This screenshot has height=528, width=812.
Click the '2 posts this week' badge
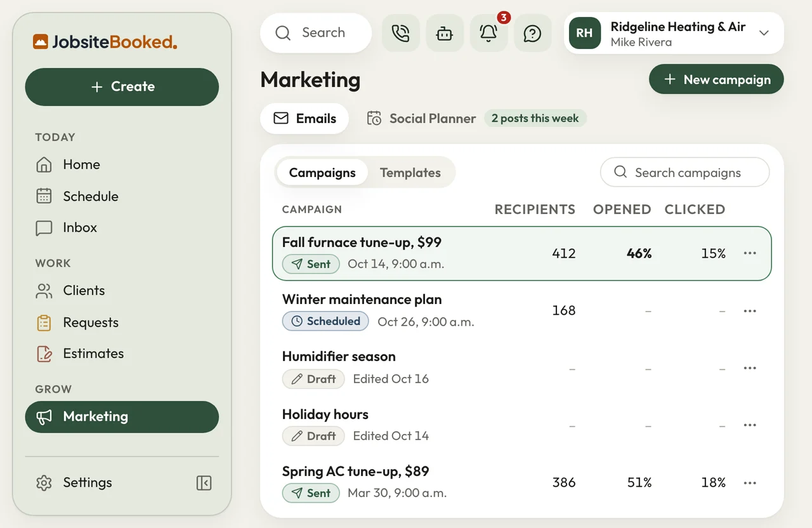[x=535, y=119]
